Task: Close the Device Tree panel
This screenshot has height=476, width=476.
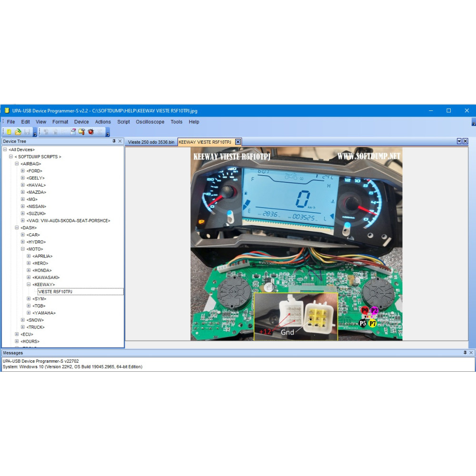Action: click(120, 141)
